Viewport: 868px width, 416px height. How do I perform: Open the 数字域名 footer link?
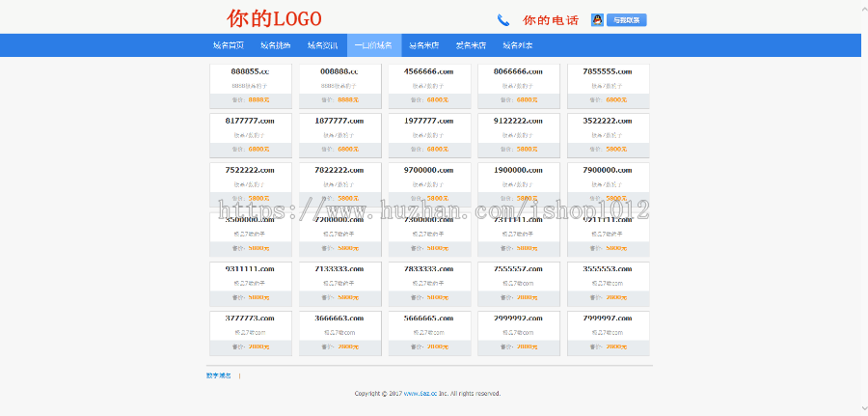coord(219,375)
